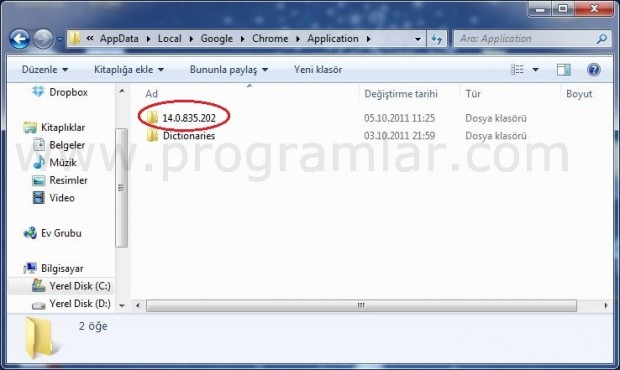
Task: Create a folder with Yeni klasör
Action: click(x=318, y=70)
